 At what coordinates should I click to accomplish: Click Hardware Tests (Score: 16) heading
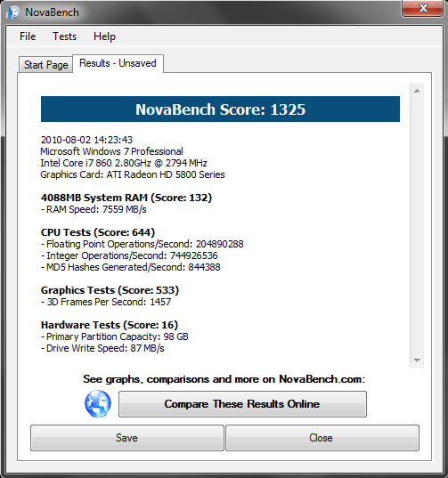point(110,325)
